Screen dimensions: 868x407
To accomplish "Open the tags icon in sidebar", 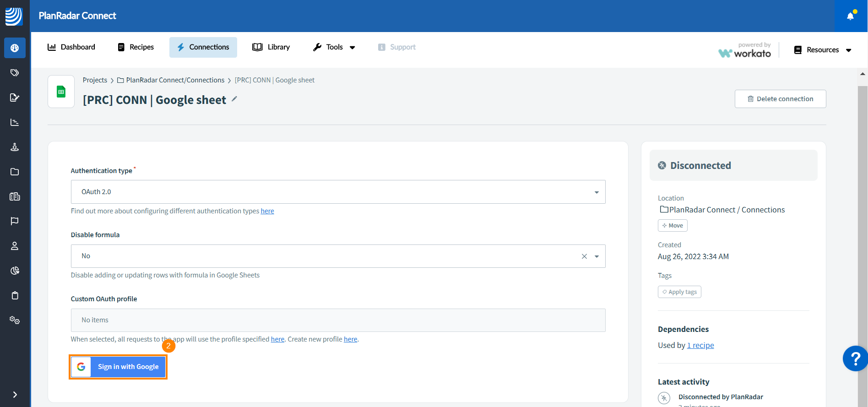I will 15,73.
